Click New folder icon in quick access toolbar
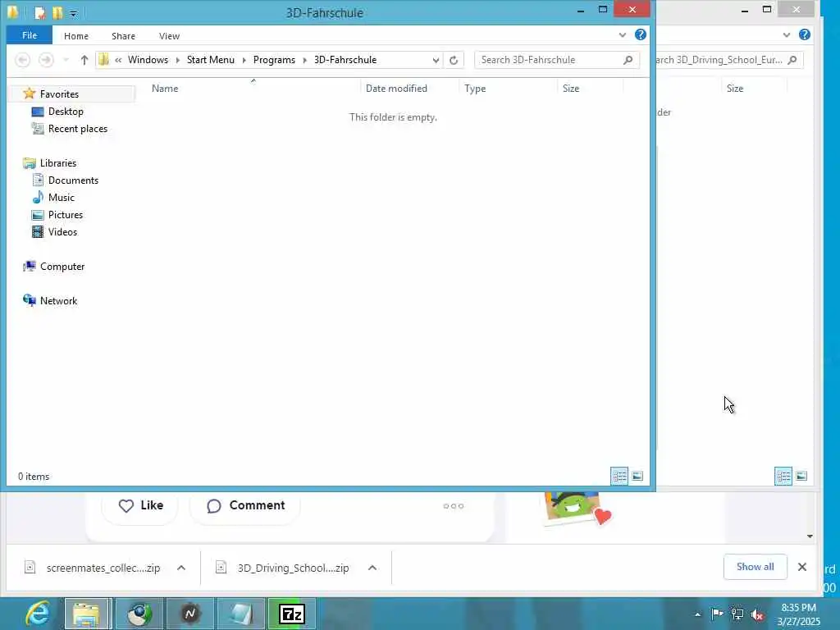Screen dimensions: 840x630 point(57,12)
